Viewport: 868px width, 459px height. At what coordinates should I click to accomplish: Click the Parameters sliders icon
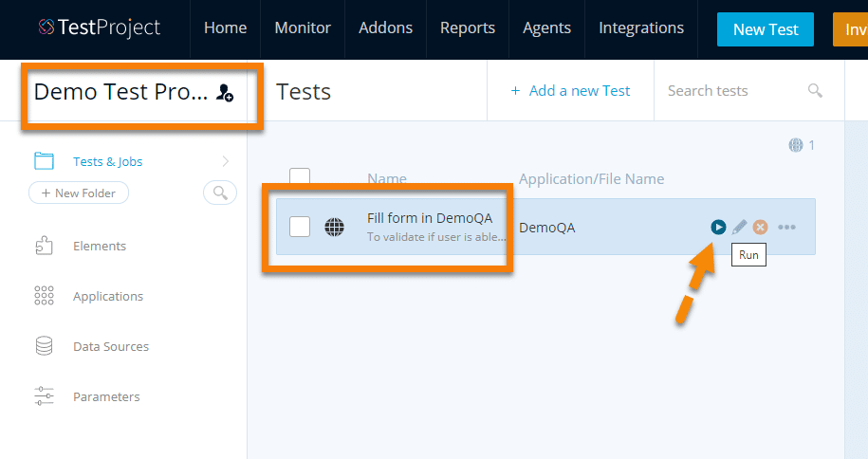pyautogui.click(x=44, y=396)
